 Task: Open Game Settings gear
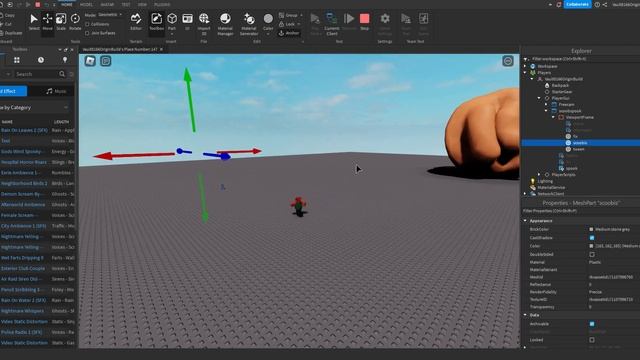coord(385,23)
